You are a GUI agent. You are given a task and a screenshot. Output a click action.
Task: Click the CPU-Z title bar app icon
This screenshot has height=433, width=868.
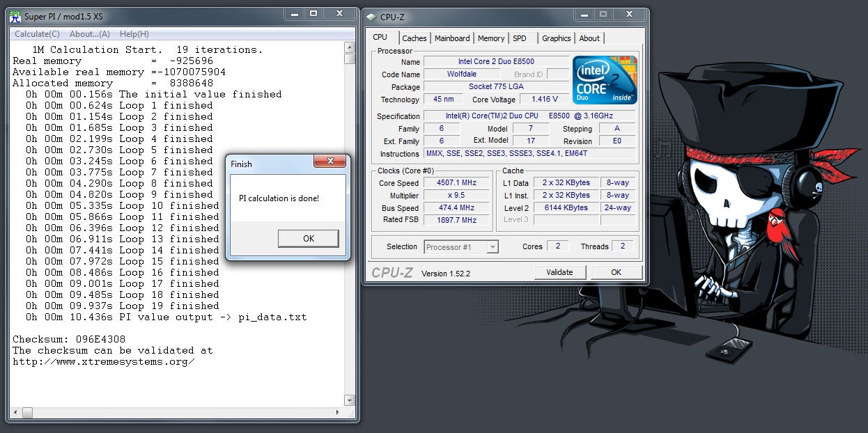[372, 17]
